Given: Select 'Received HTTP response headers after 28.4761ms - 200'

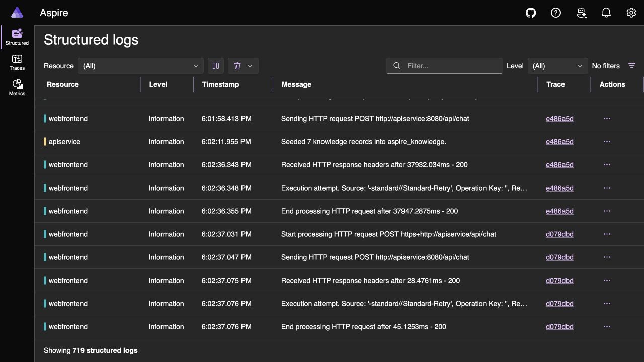Looking at the screenshot, I should 370,281.
